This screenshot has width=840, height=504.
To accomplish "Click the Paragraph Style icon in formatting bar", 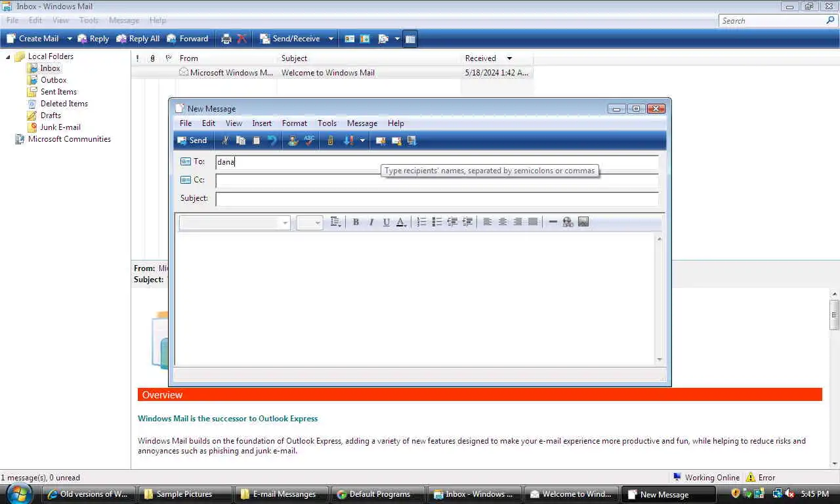I will click(335, 222).
